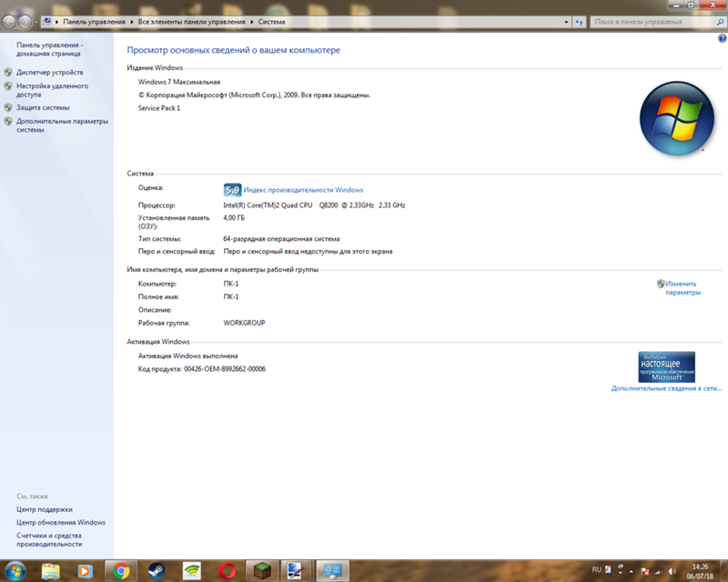Viewport: 728px width, 582px height.
Task: Select the Windows 7 Максимальная edition text
Action: pos(179,82)
